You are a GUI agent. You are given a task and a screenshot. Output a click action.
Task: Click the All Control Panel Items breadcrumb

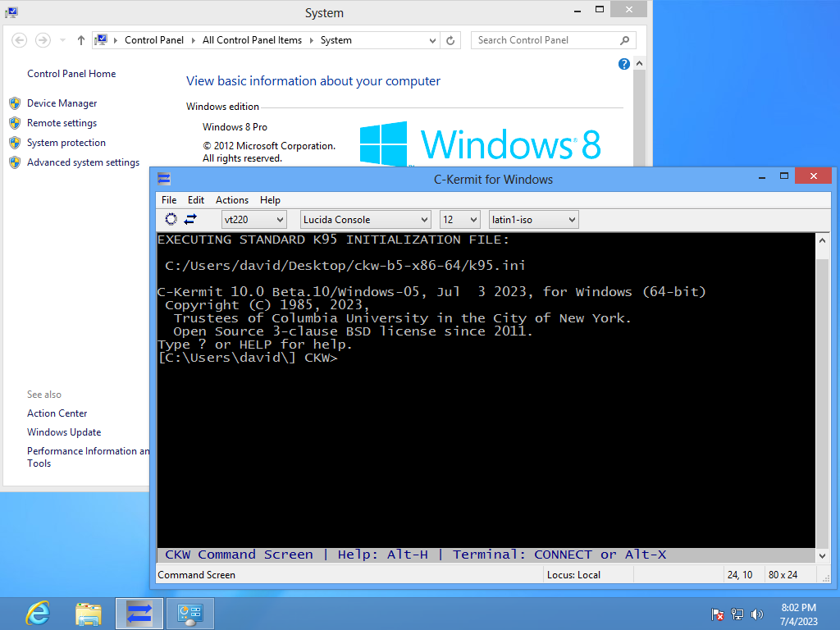pyautogui.click(x=253, y=40)
